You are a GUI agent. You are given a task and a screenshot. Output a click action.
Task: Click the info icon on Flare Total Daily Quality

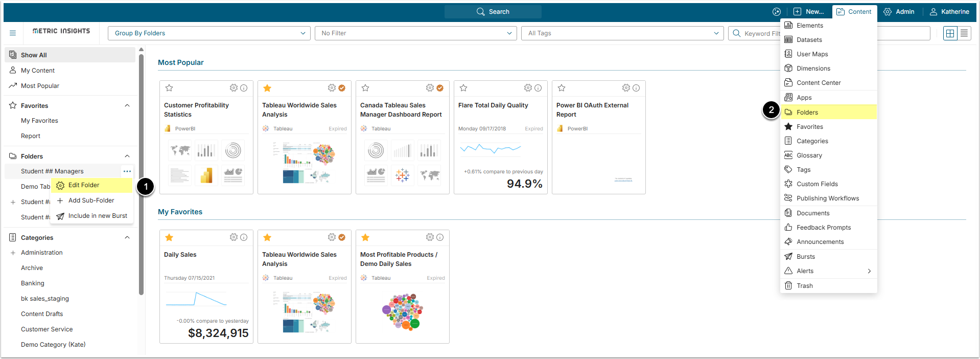(538, 88)
